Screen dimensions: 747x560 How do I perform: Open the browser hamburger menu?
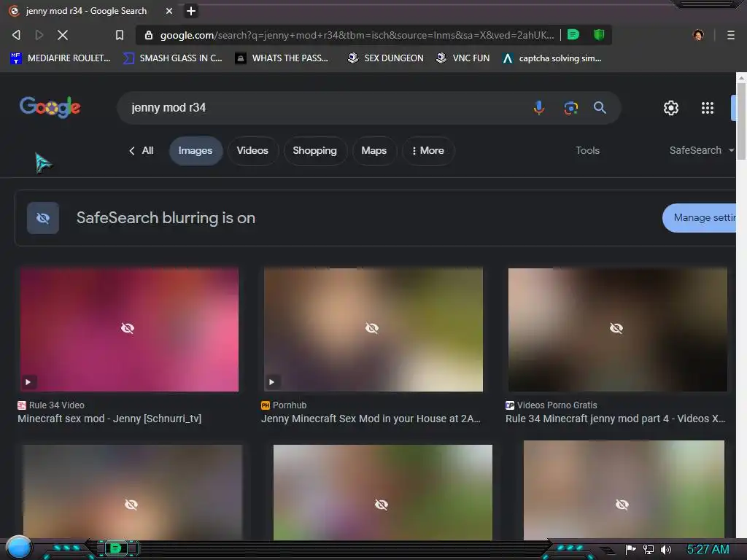pos(731,35)
